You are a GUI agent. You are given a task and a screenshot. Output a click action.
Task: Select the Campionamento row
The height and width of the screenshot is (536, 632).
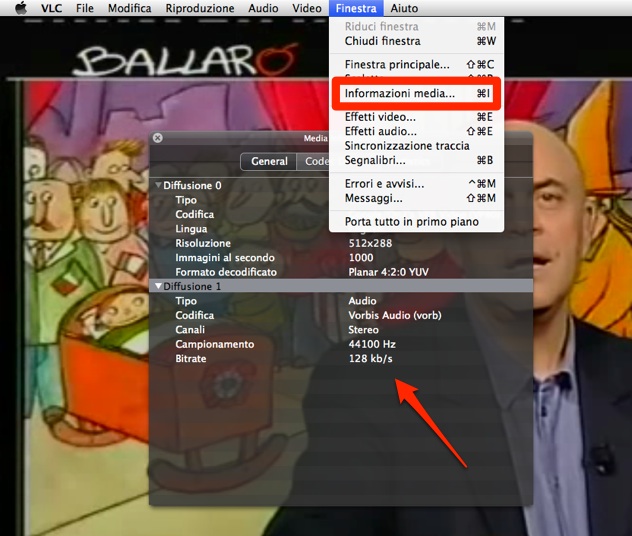(x=341, y=344)
